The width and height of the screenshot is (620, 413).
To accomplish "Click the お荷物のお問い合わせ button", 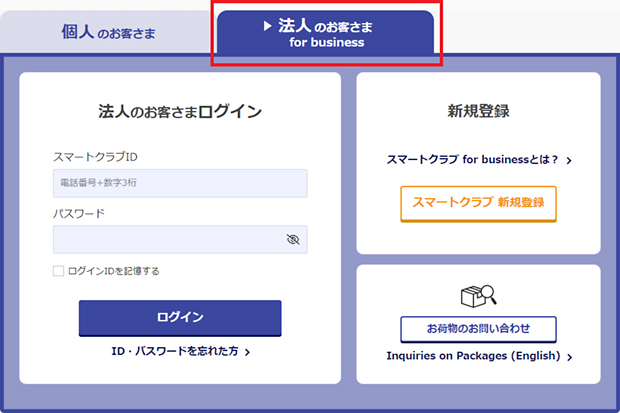I will 478,329.
